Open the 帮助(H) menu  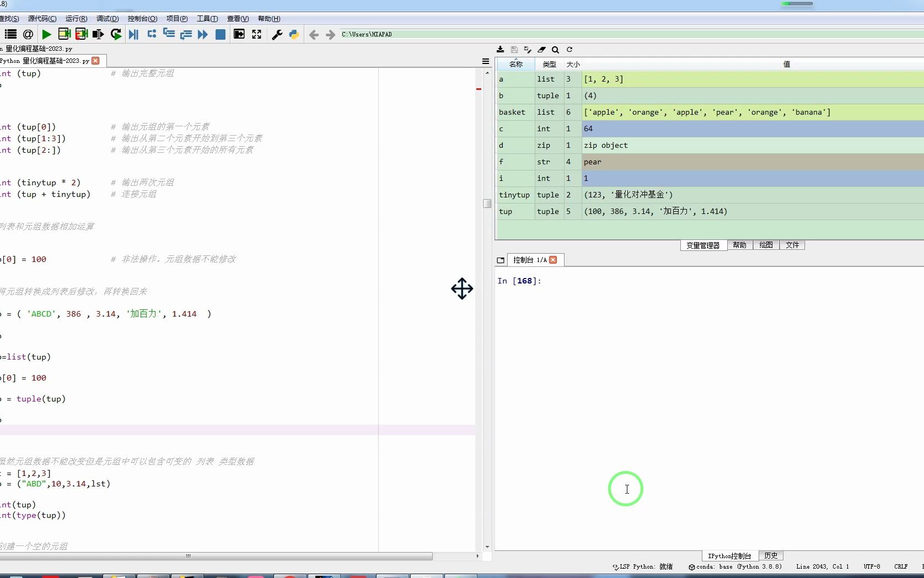[x=269, y=19]
